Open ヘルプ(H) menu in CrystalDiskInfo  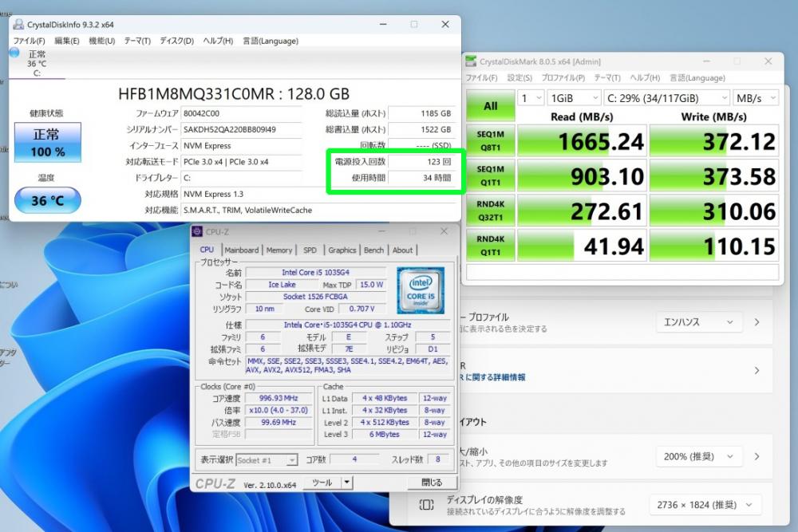[x=218, y=41]
